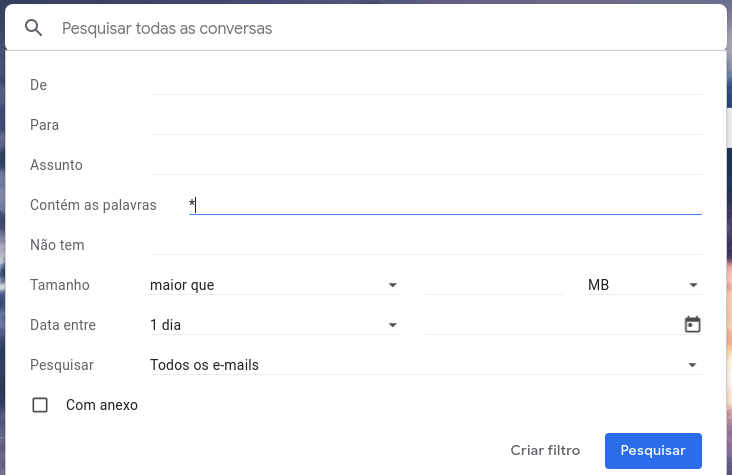Open the calendar date picker icon
Image resolution: width=732 pixels, height=475 pixels.
[692, 325]
